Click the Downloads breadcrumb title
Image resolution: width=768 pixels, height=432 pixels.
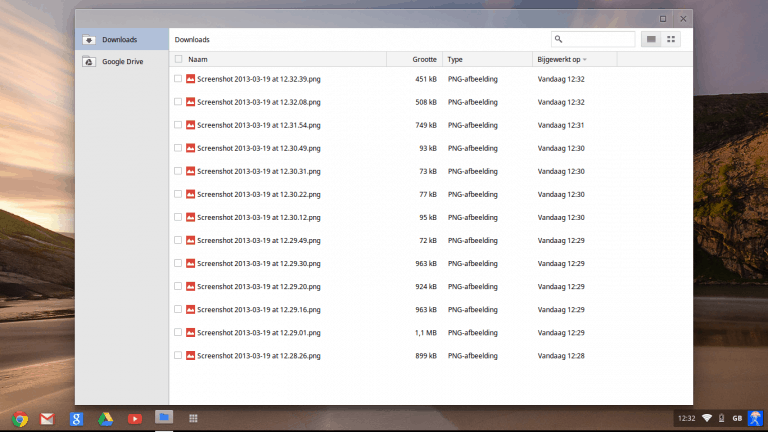[x=192, y=40]
